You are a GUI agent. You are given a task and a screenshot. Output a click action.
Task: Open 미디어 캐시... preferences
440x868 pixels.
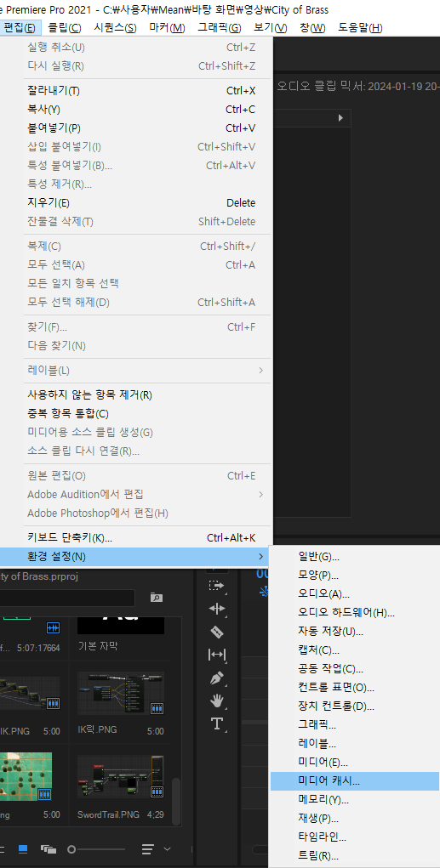coord(355,781)
